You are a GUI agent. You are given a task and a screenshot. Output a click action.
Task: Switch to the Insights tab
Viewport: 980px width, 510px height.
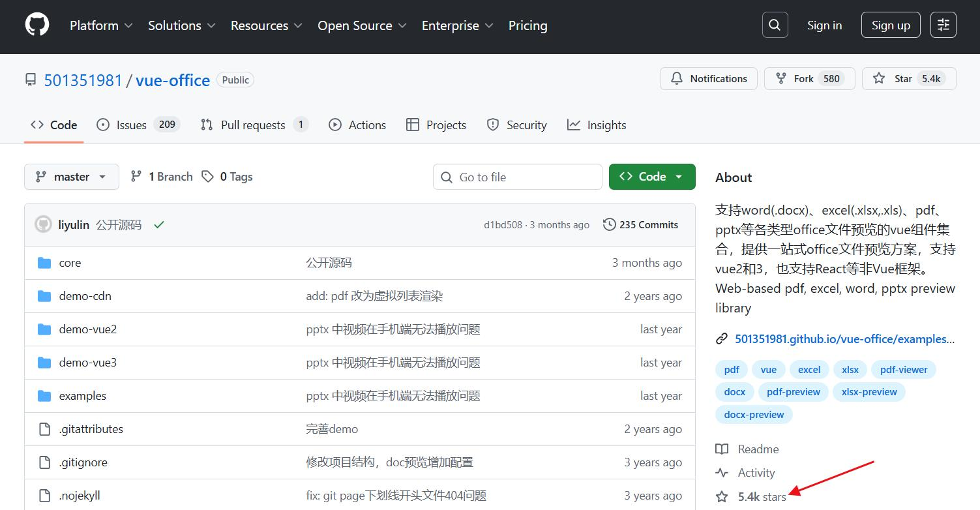pyautogui.click(x=597, y=125)
